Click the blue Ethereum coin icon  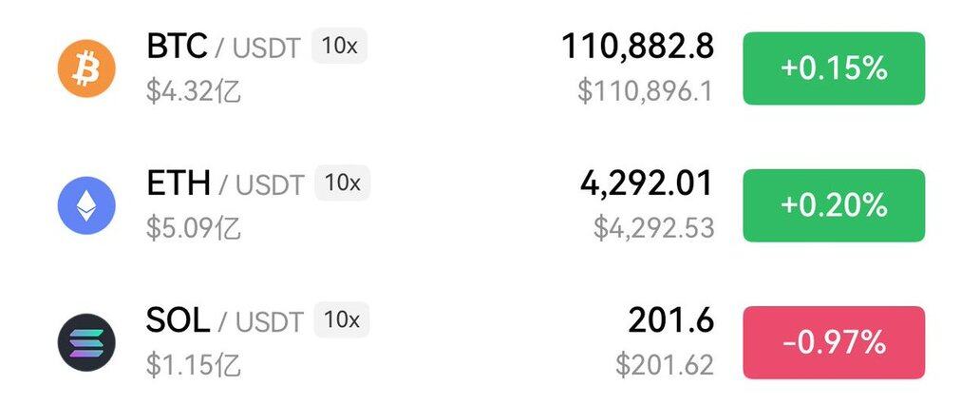86,205
